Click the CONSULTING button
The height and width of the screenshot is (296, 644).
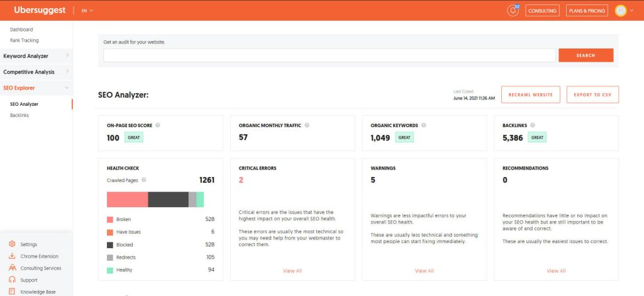[542, 11]
